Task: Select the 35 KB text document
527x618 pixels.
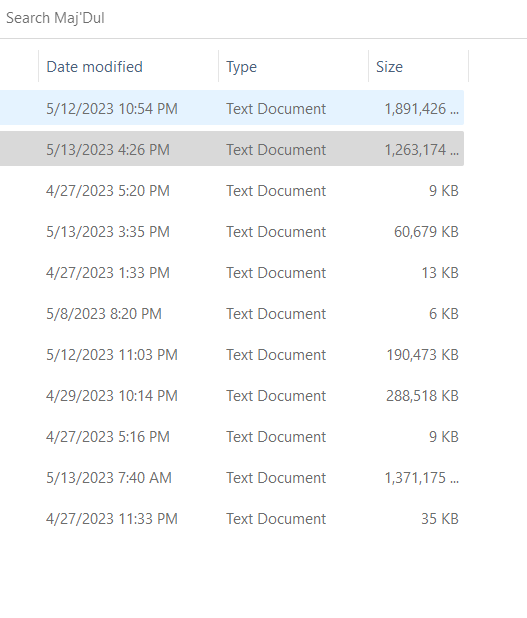Action: pos(232,519)
